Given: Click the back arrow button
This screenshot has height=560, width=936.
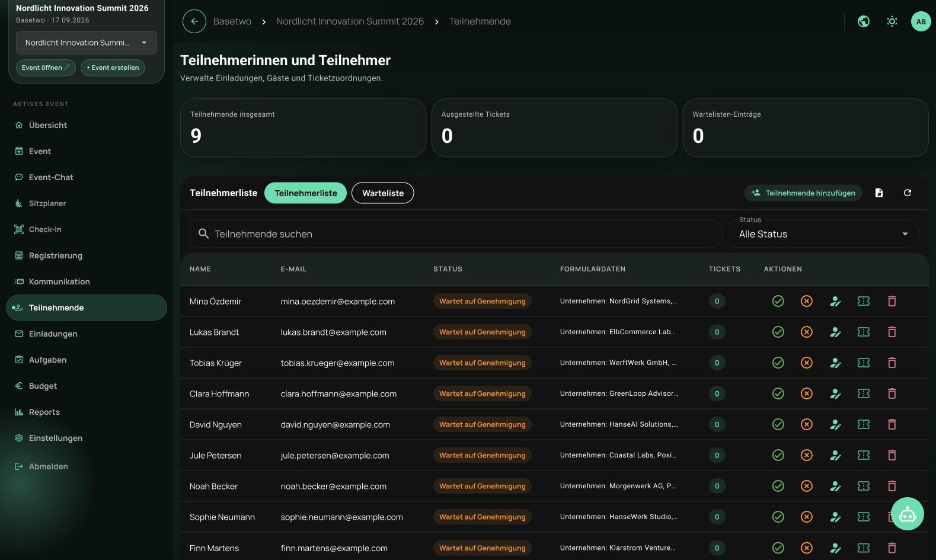Looking at the screenshot, I should [x=194, y=21].
